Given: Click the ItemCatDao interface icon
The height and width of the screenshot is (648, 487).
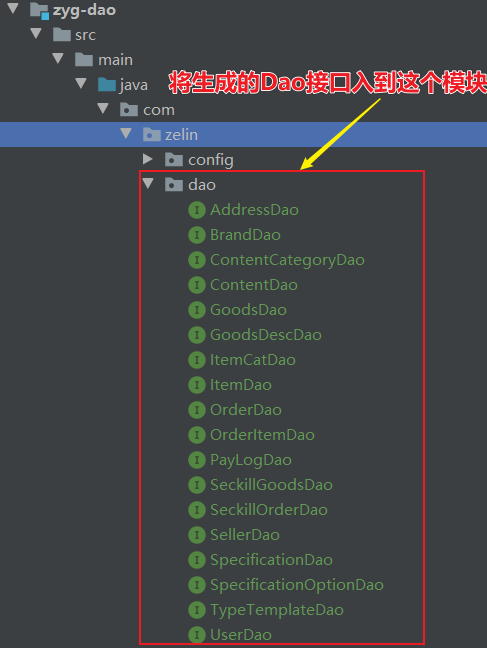Looking at the screenshot, I should pyautogui.click(x=197, y=360).
